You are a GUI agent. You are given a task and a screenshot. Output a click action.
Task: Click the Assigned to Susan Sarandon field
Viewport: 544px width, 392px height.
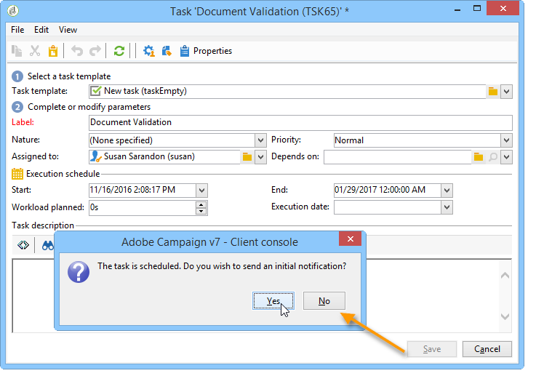(164, 157)
